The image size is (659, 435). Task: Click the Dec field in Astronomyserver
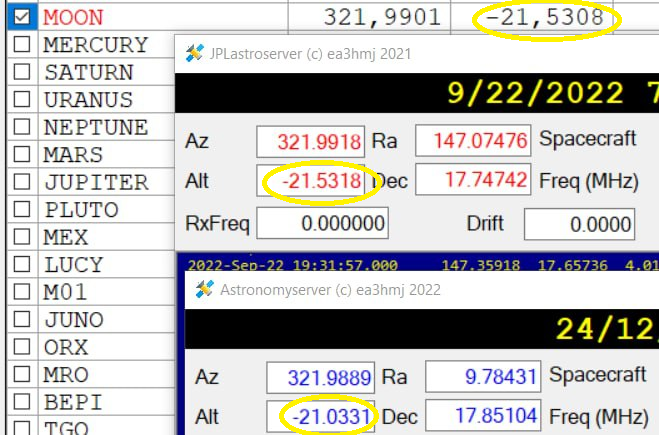click(483, 416)
